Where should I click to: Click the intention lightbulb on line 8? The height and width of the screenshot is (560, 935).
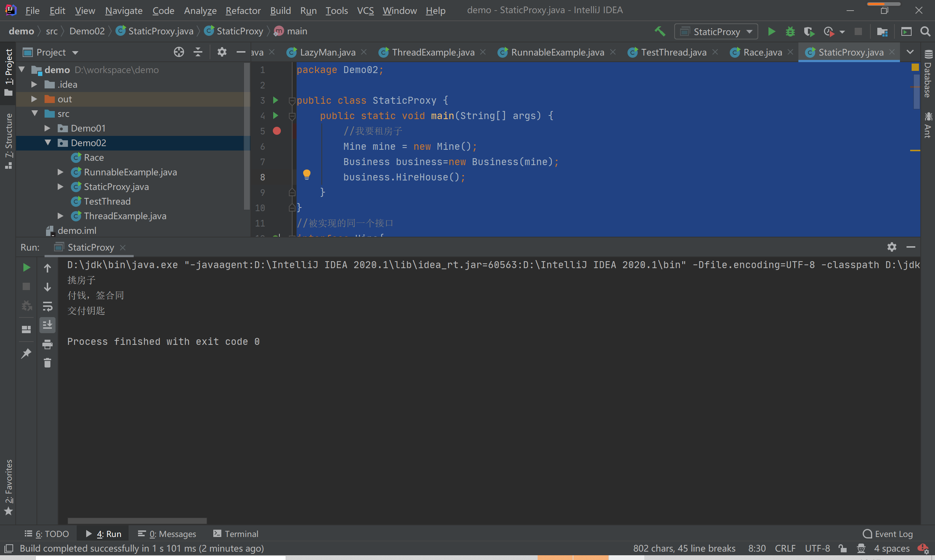click(307, 174)
